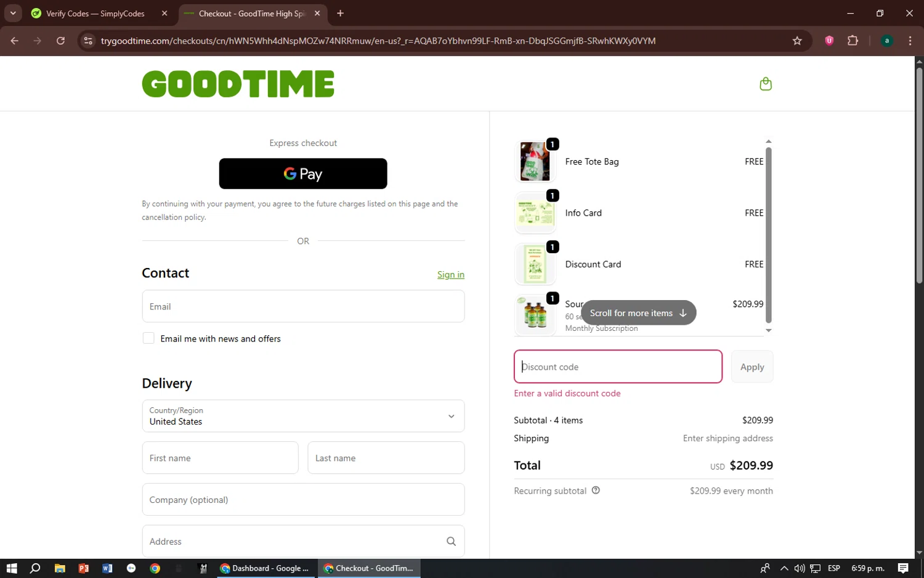The height and width of the screenshot is (578, 924).
Task: Reload the checkout page
Action: (x=60, y=41)
